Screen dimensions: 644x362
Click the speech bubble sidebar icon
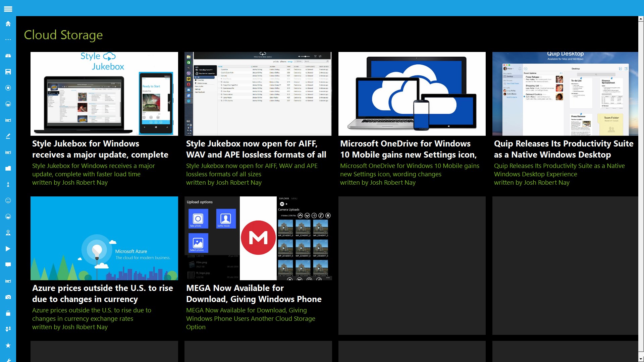click(x=8, y=265)
